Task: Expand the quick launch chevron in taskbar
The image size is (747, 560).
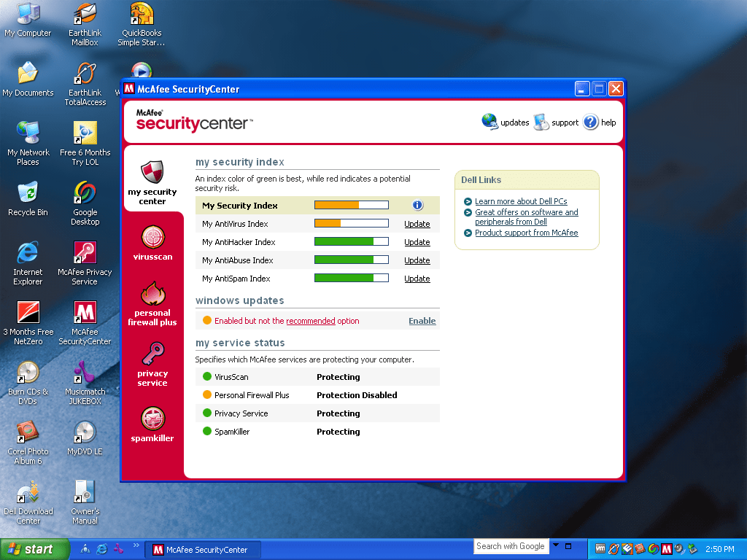Action: [x=135, y=545]
